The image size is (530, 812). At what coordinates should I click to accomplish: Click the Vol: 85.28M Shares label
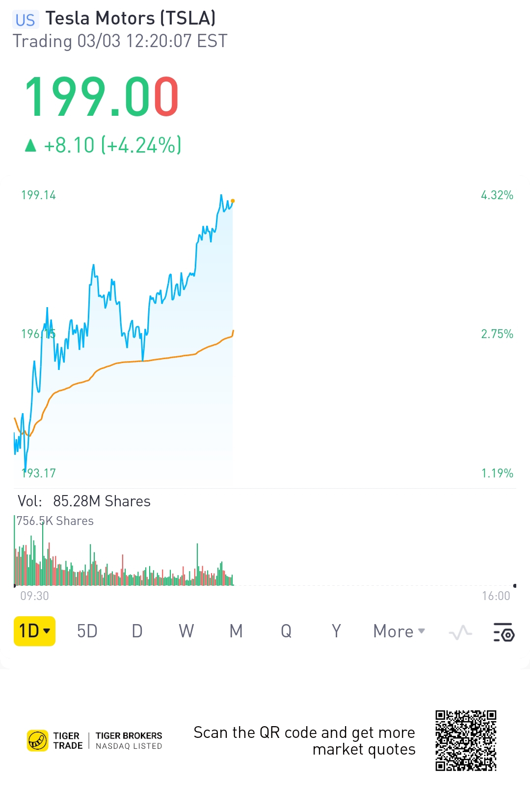click(x=84, y=501)
